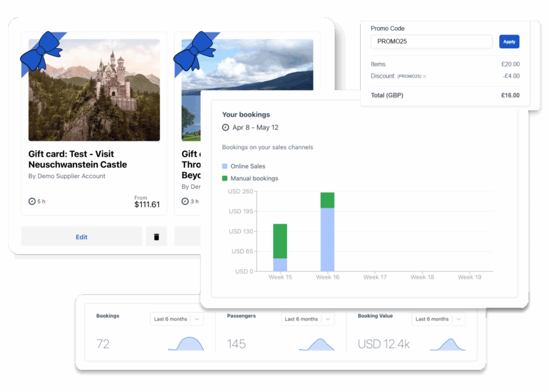Click the Week 16 green bar segment
This screenshot has width=549, height=392.
point(328,201)
